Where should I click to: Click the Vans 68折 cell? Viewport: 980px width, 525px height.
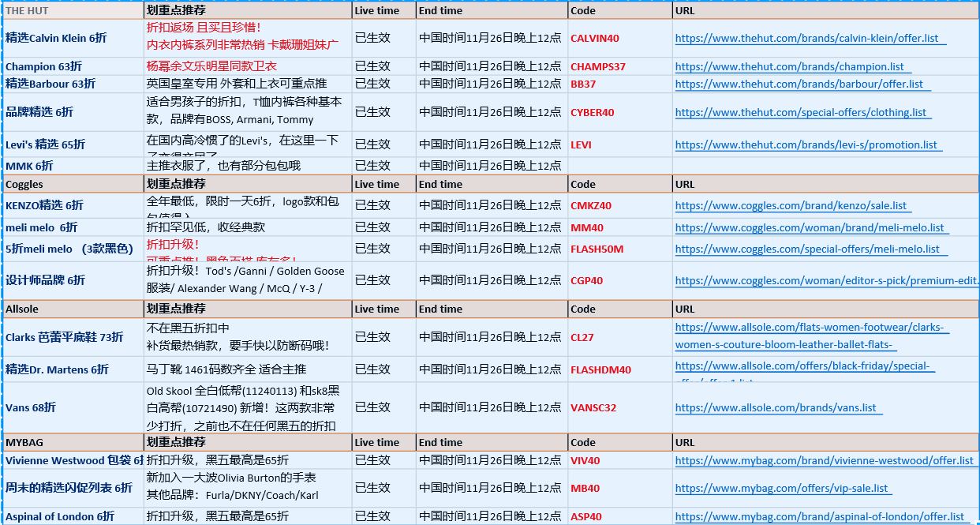tap(73, 407)
